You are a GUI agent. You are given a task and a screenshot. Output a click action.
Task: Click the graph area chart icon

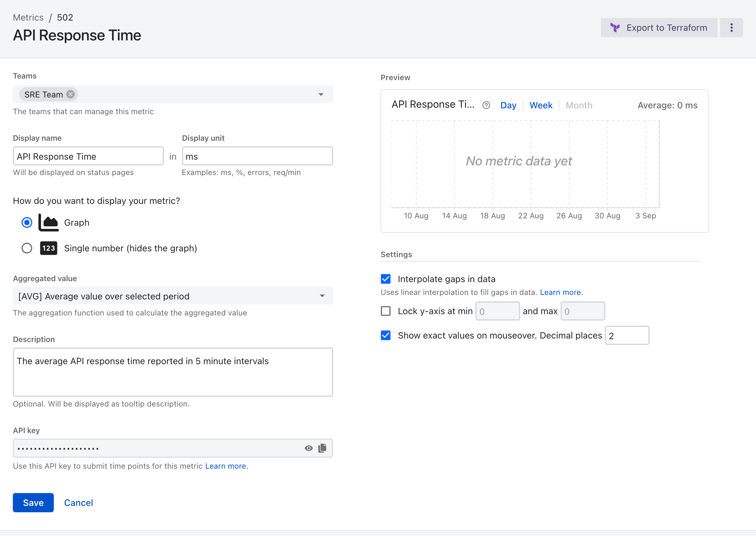[48, 222]
